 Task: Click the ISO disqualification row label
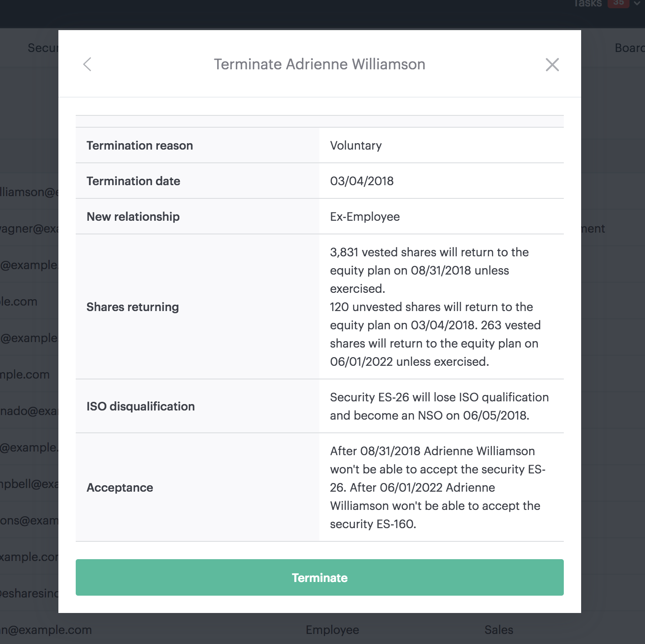[140, 406]
